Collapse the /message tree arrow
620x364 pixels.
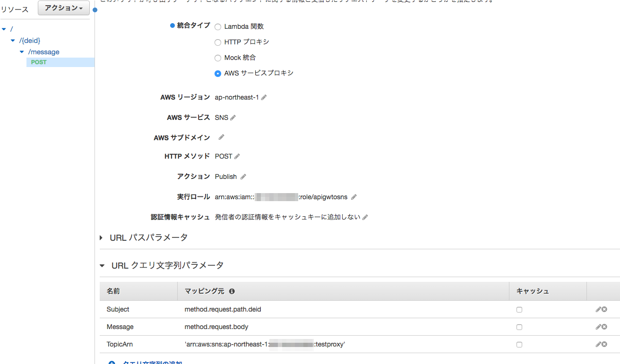[x=22, y=52]
